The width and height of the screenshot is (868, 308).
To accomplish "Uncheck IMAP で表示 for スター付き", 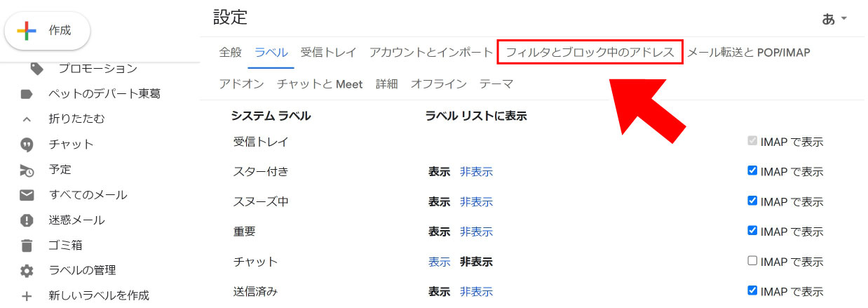I will pyautogui.click(x=752, y=170).
